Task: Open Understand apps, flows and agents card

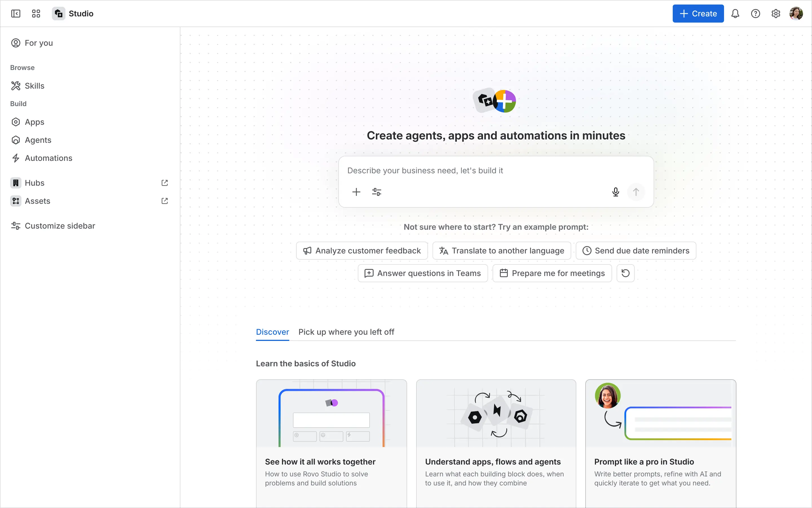Action: pyautogui.click(x=496, y=443)
